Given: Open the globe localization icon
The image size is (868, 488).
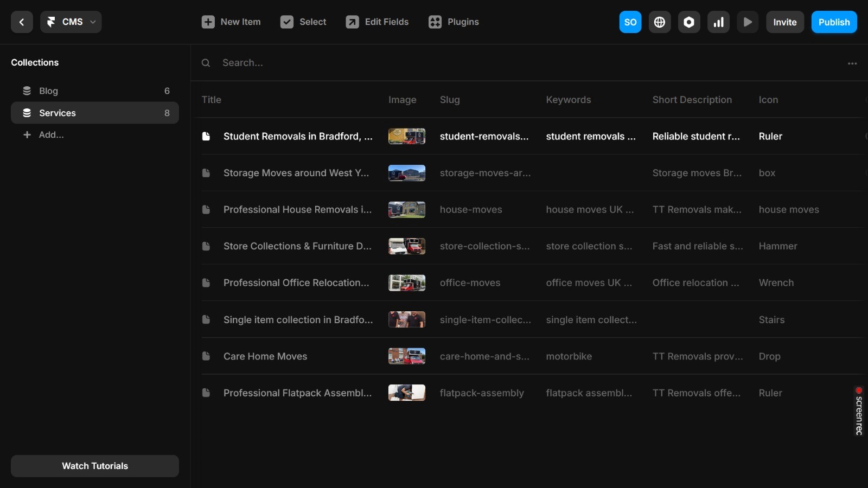Looking at the screenshot, I should pos(660,22).
